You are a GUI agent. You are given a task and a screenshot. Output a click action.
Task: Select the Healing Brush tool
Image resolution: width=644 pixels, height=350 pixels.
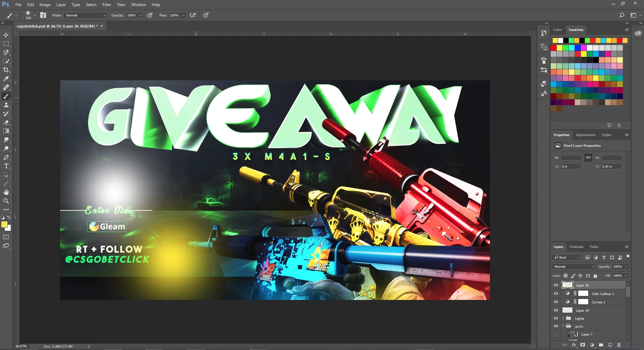pyautogui.click(x=6, y=87)
